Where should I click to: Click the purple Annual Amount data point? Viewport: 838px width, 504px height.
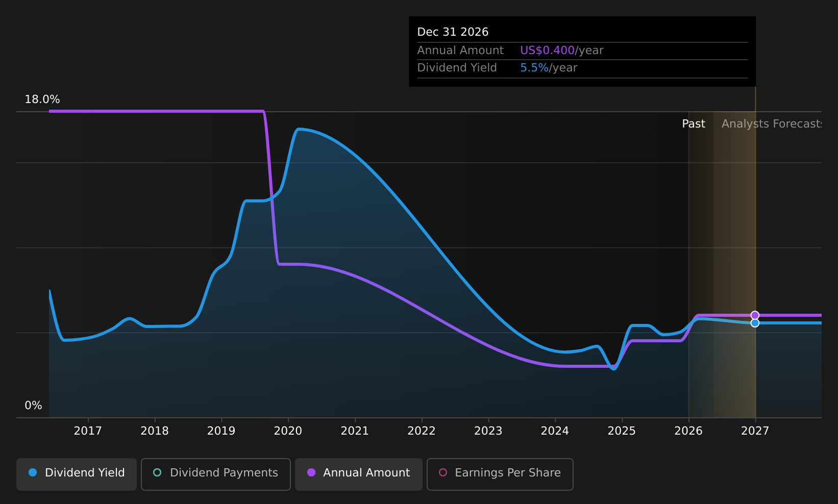click(x=755, y=315)
